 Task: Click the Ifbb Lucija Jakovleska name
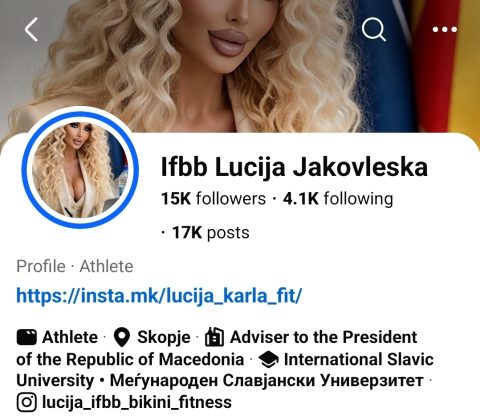point(294,167)
